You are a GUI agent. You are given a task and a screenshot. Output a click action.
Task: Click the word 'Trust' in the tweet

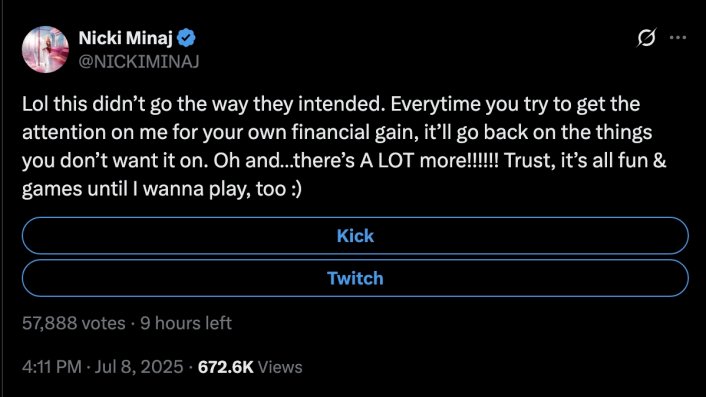[x=529, y=161]
